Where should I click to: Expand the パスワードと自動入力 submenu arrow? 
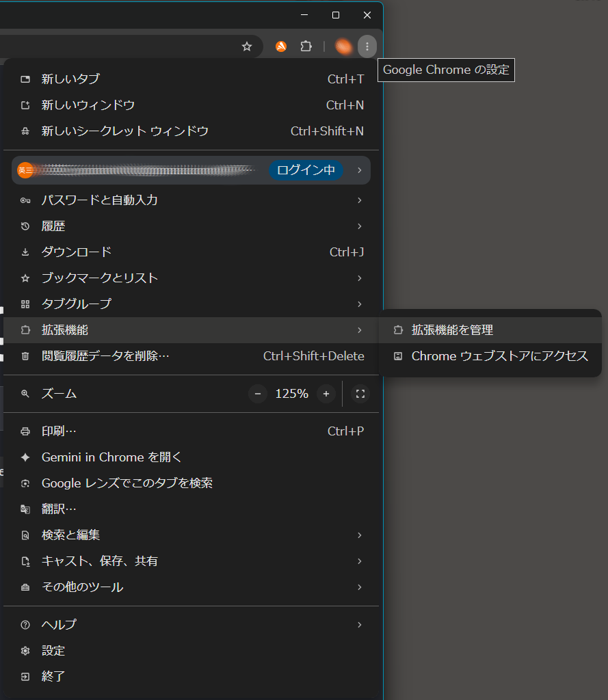360,200
